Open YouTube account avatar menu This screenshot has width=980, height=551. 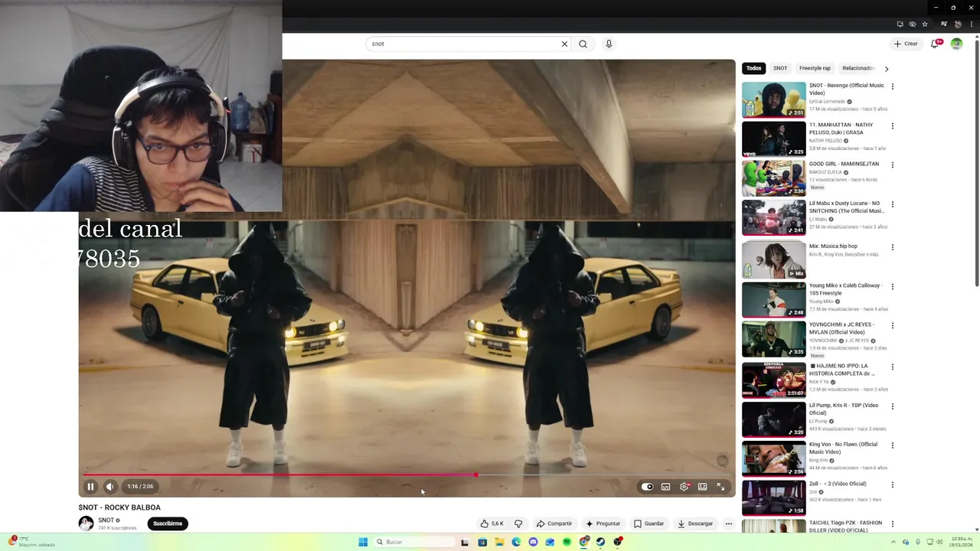[x=956, y=44]
